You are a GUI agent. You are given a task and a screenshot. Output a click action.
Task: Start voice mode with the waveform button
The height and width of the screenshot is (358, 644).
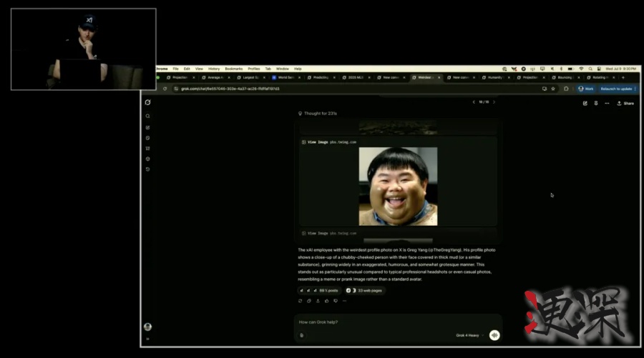click(x=494, y=335)
